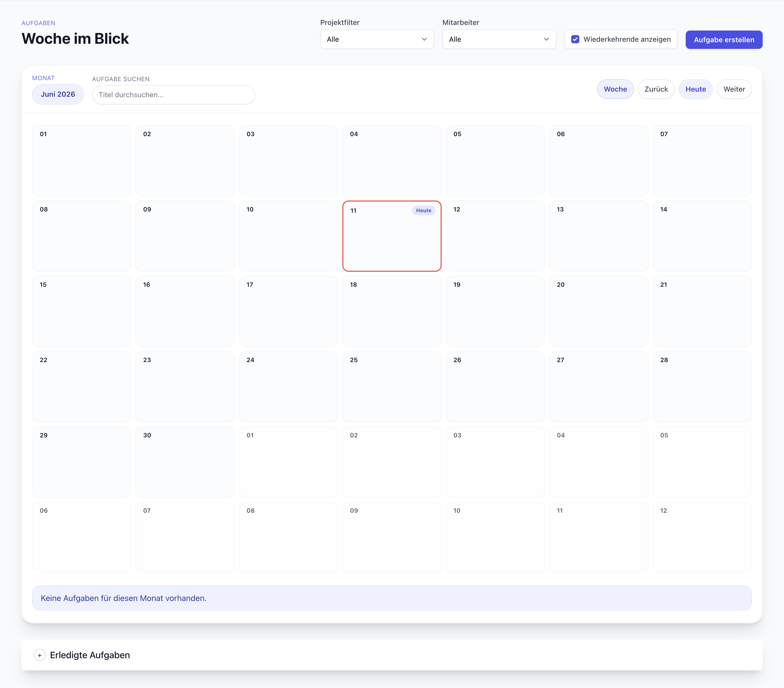Open the Projektfilter dropdown showing Alle
This screenshot has height=688, width=784.
(377, 39)
